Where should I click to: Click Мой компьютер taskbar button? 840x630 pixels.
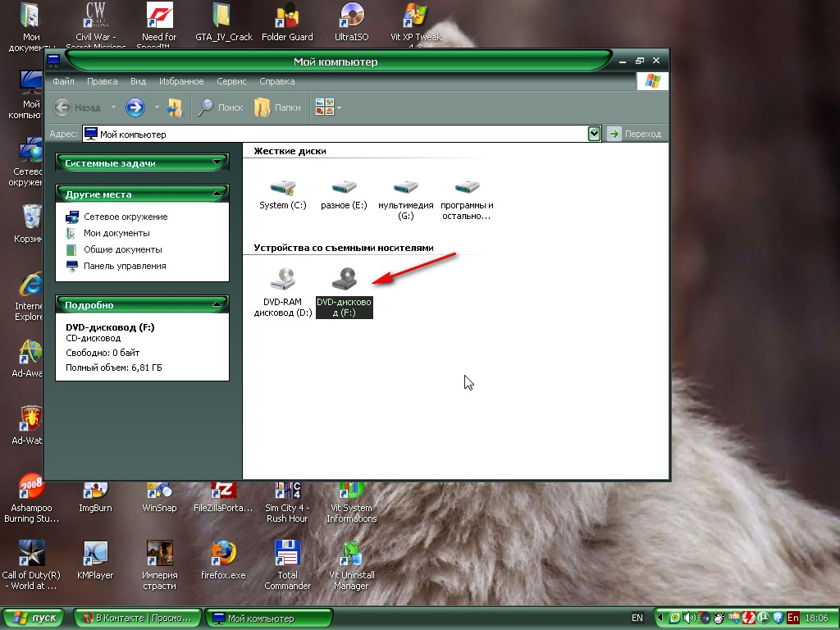[269, 619]
